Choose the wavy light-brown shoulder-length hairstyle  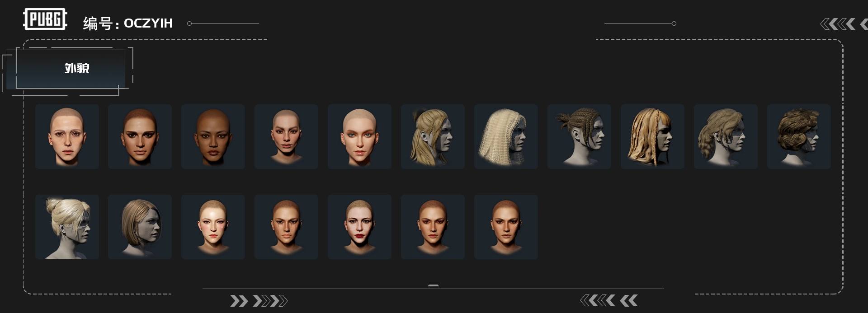(x=726, y=136)
